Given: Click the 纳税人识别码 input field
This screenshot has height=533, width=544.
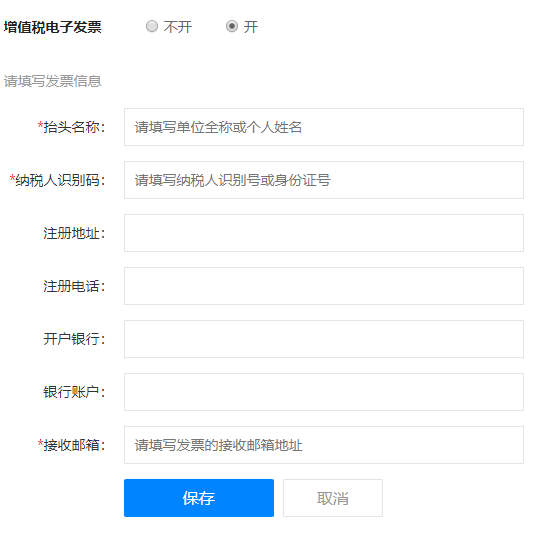Looking at the screenshot, I should [324, 180].
